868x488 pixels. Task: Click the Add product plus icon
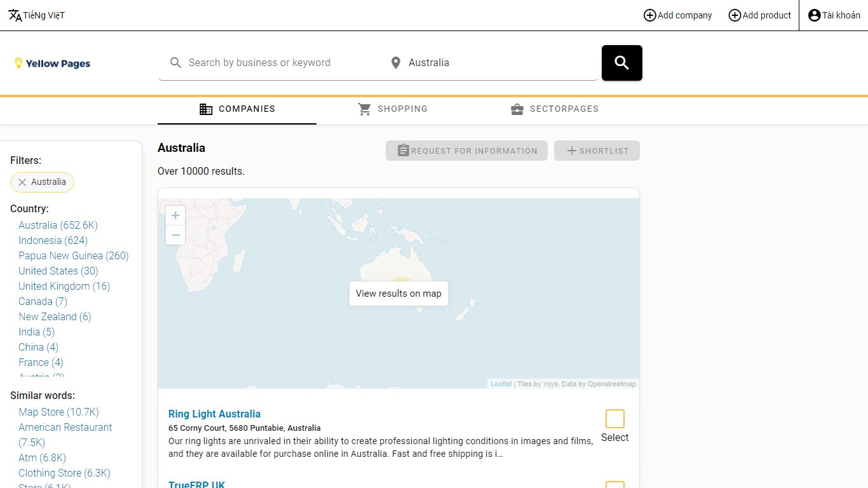(735, 15)
